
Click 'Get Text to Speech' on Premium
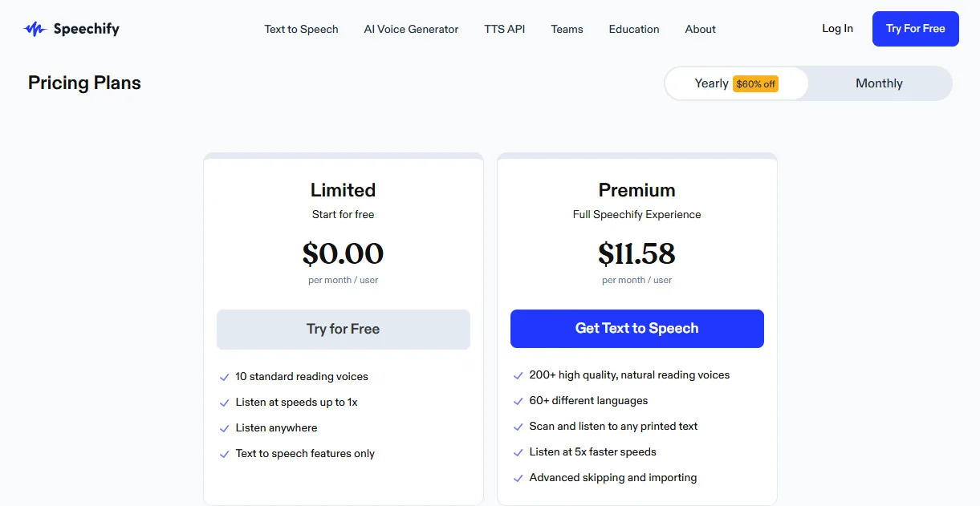coord(636,329)
